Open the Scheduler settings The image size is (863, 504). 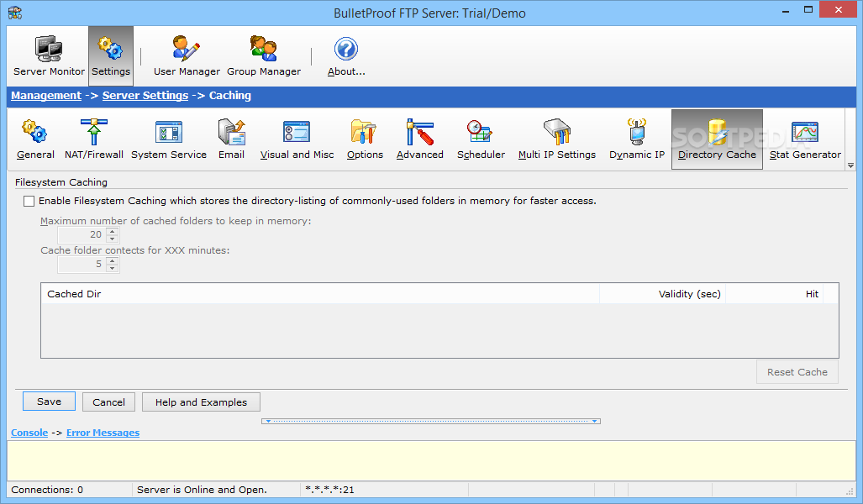[x=481, y=139]
